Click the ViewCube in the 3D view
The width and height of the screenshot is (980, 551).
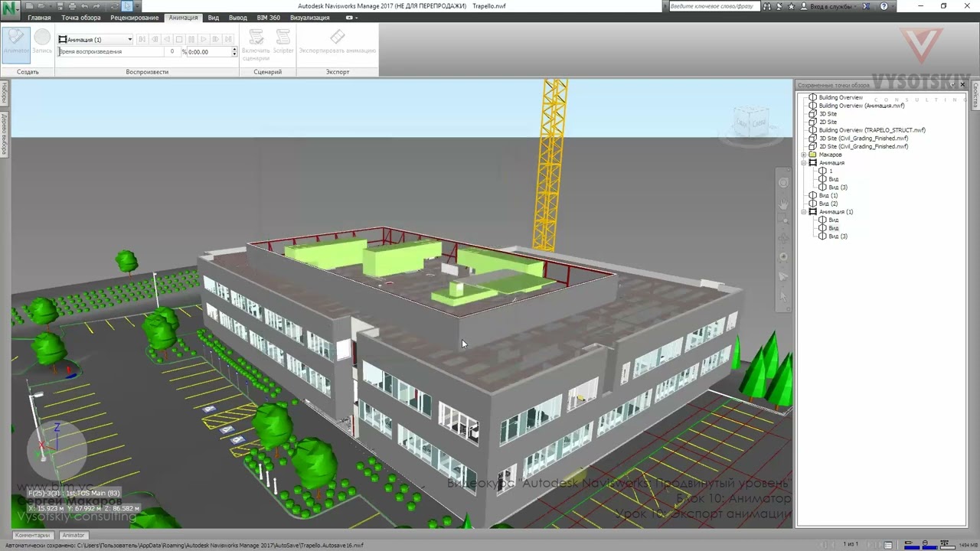[750, 122]
